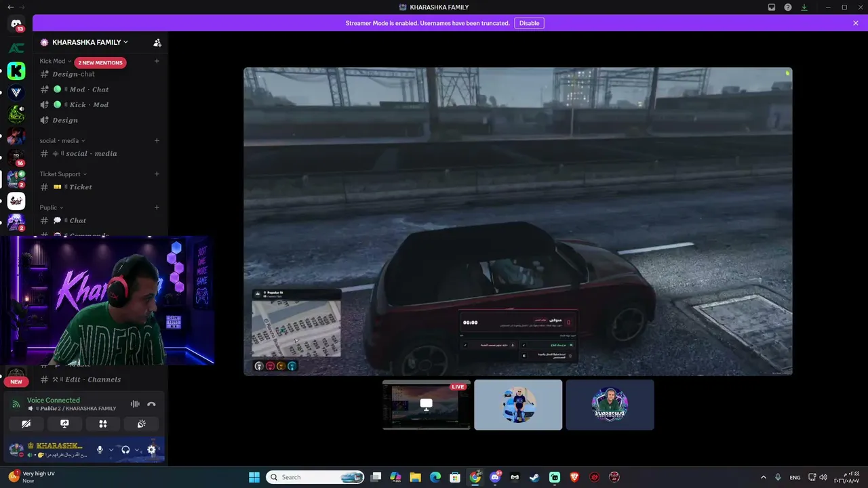Open Brave browser from the taskbar

click(575, 477)
